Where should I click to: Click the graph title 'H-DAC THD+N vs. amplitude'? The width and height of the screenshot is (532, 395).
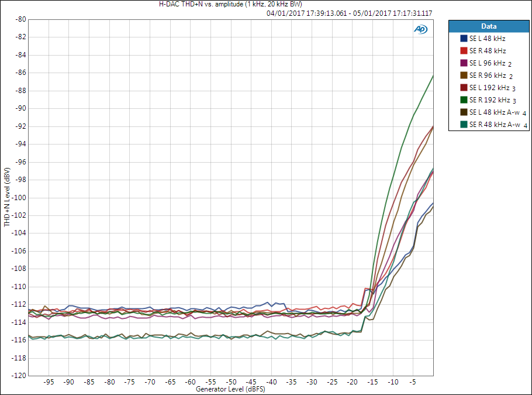[230, 4]
